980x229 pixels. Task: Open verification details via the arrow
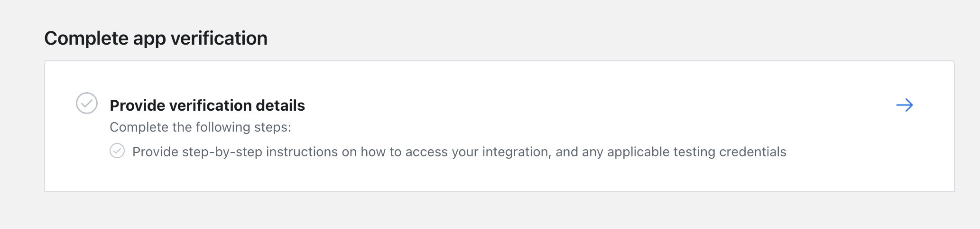(904, 105)
